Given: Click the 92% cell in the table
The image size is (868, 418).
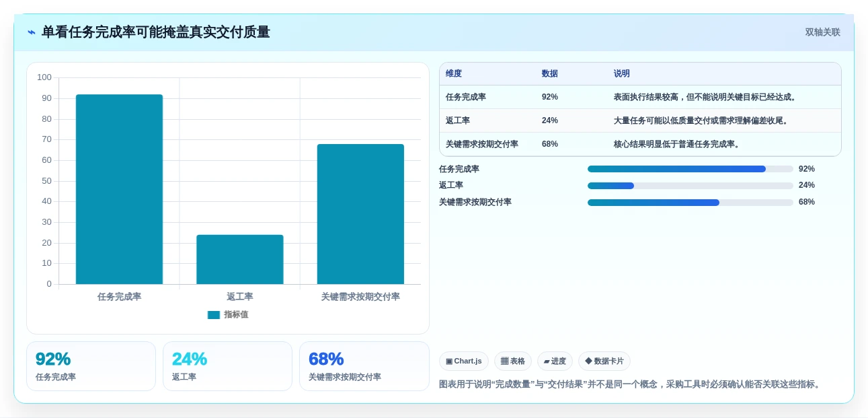Looking at the screenshot, I should pos(550,97).
